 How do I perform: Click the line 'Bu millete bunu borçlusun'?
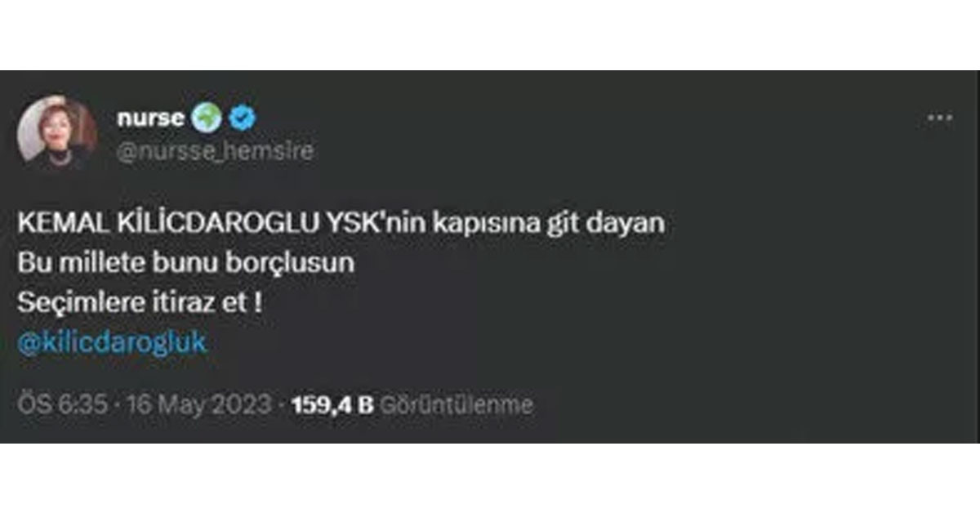tap(186, 264)
